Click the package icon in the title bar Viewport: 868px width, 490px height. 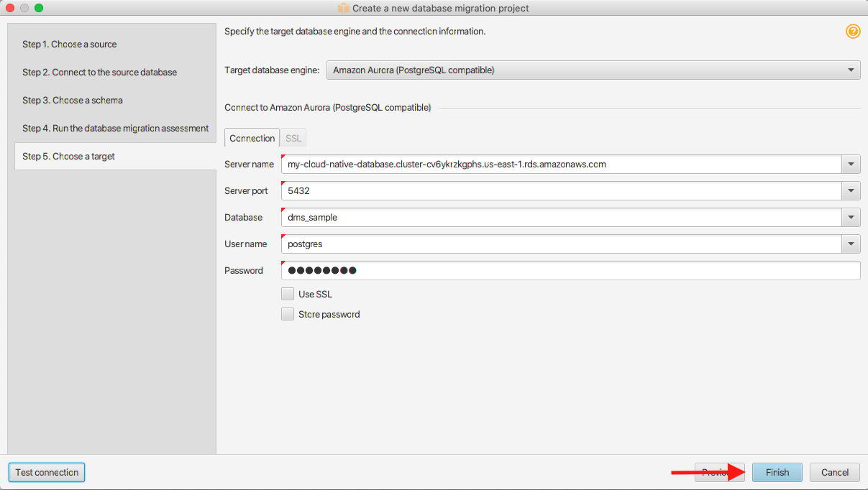pyautogui.click(x=343, y=8)
